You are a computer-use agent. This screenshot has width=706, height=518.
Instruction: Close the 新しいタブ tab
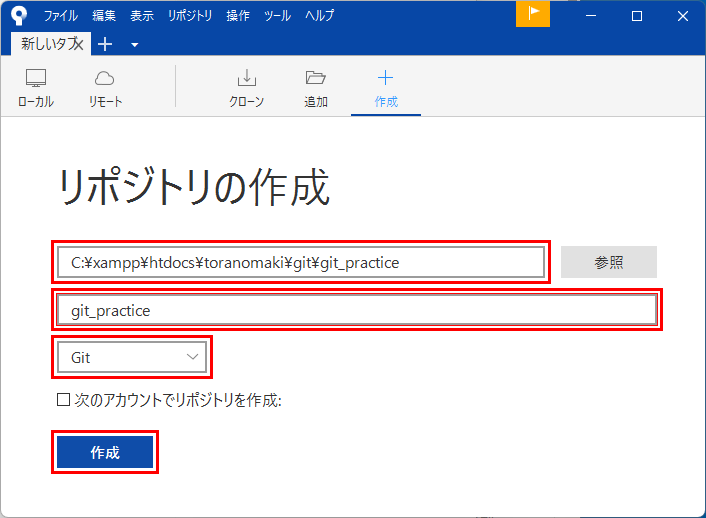(x=78, y=44)
